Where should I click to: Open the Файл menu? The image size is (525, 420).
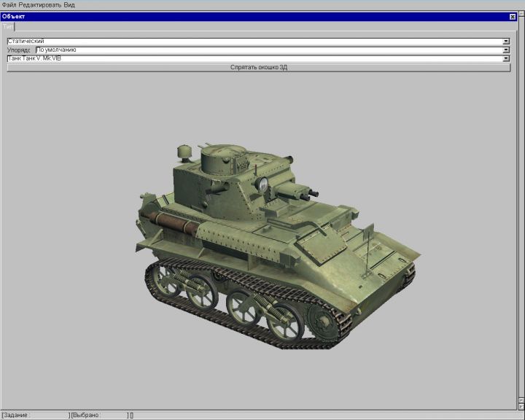9,4
